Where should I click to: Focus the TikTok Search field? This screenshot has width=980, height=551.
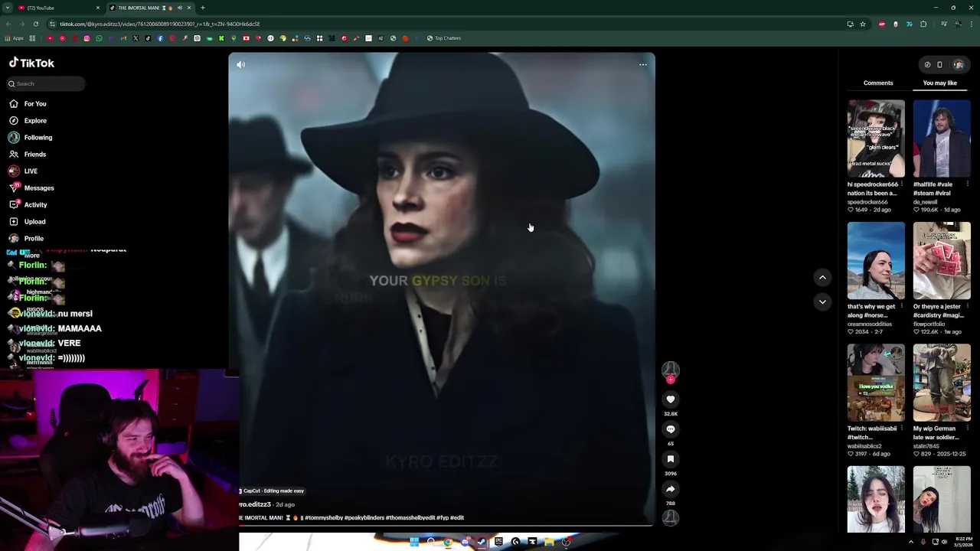pyautogui.click(x=46, y=83)
